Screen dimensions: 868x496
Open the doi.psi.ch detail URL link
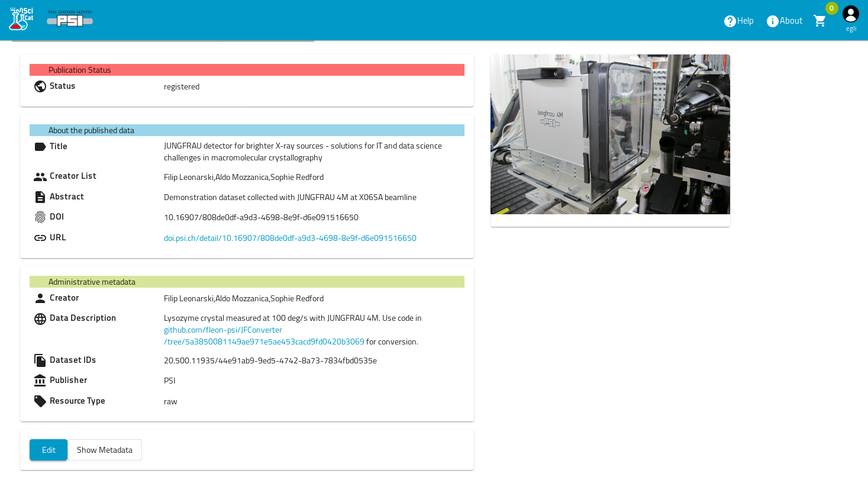[x=290, y=238]
